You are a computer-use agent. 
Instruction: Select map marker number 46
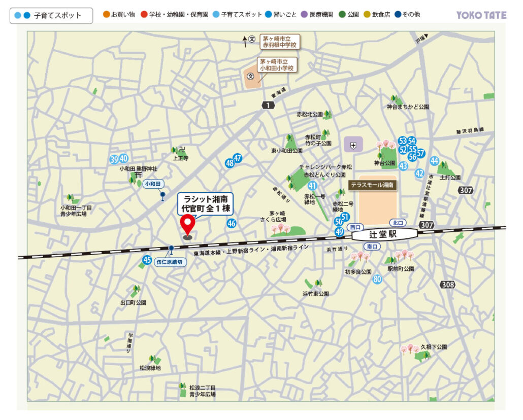(232, 223)
